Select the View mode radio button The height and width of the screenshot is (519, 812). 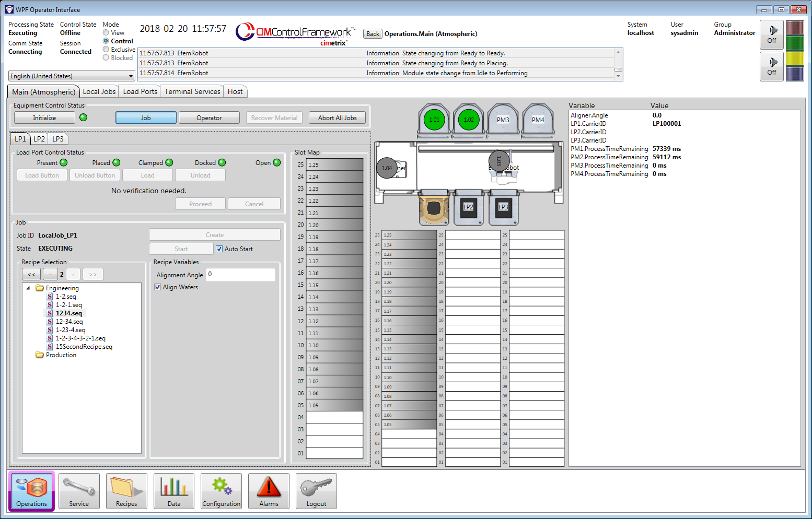106,32
